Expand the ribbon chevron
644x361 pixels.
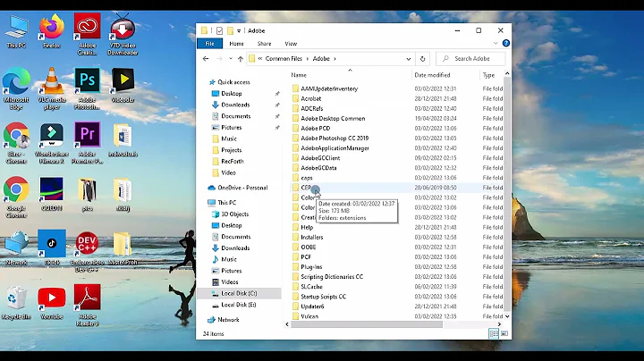[x=496, y=43]
